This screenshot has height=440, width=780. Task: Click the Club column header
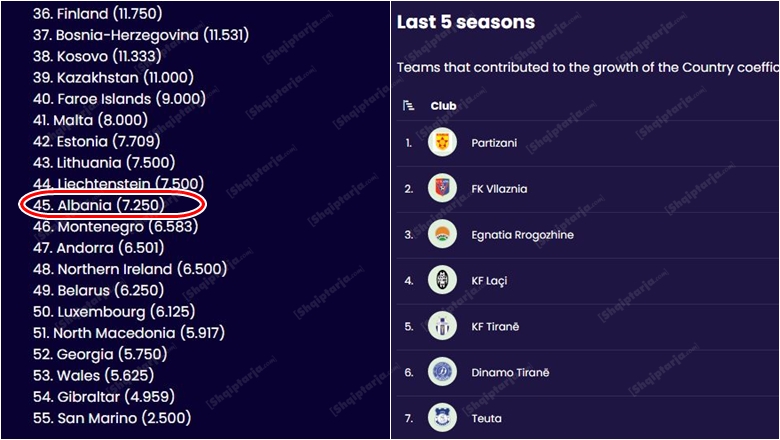443,105
